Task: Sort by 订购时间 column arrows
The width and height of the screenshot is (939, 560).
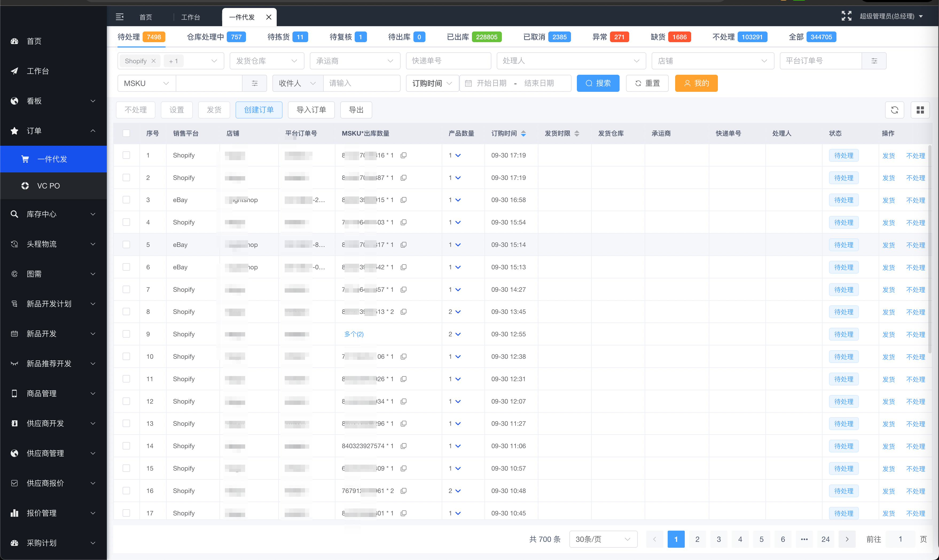Action: (x=523, y=133)
